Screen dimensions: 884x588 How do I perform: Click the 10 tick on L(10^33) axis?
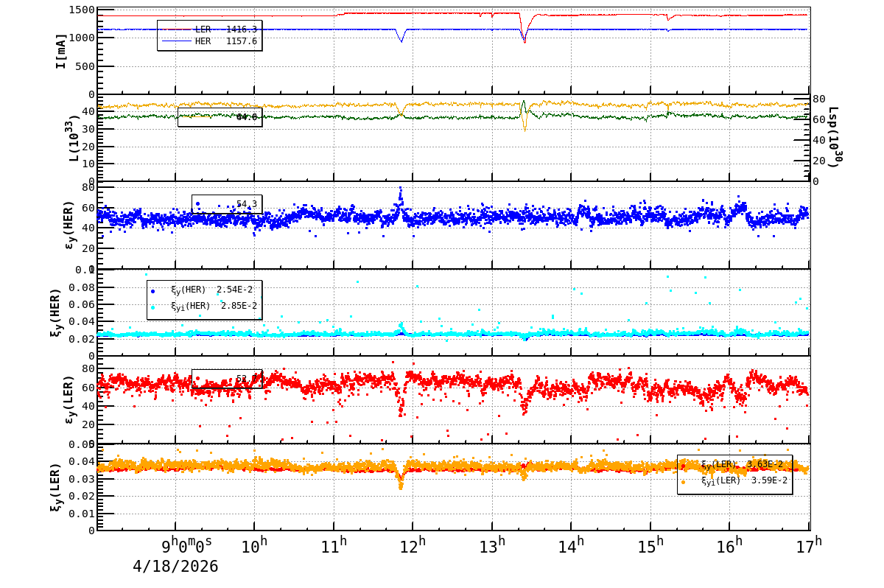coord(89,164)
